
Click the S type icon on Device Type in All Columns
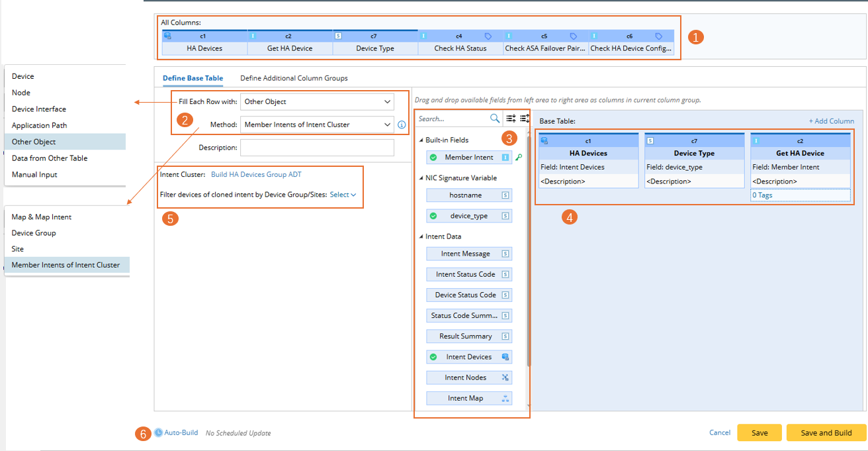(x=338, y=36)
